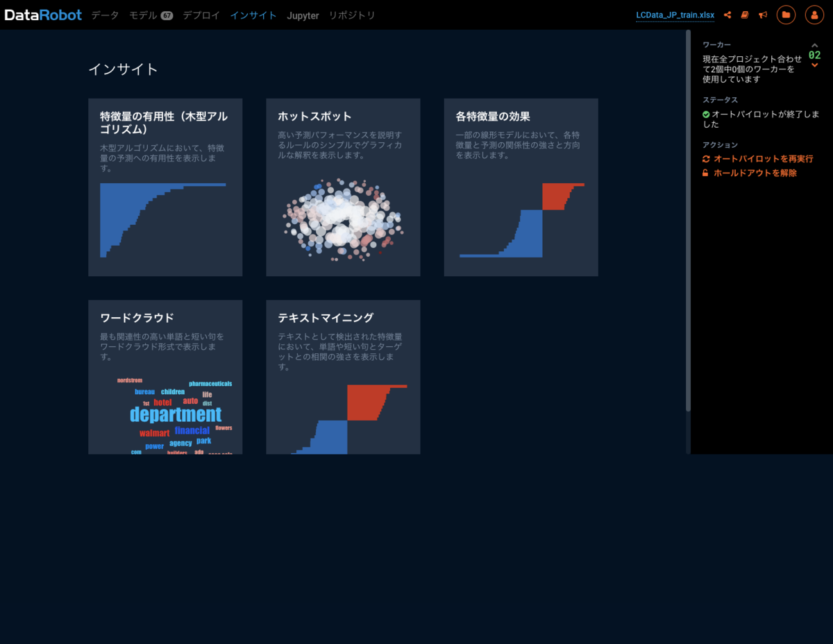Click the DataRobot logo
This screenshot has width=833, height=644.
(x=43, y=15)
